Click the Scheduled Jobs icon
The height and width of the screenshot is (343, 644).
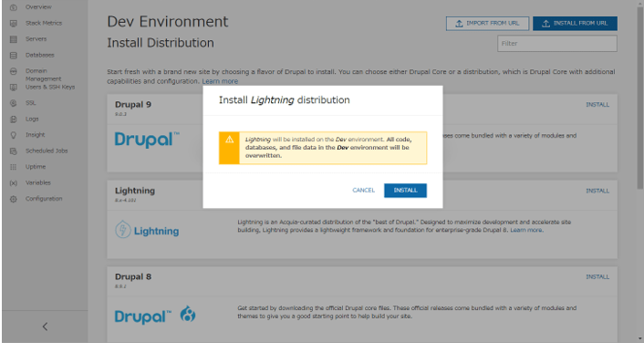14,151
